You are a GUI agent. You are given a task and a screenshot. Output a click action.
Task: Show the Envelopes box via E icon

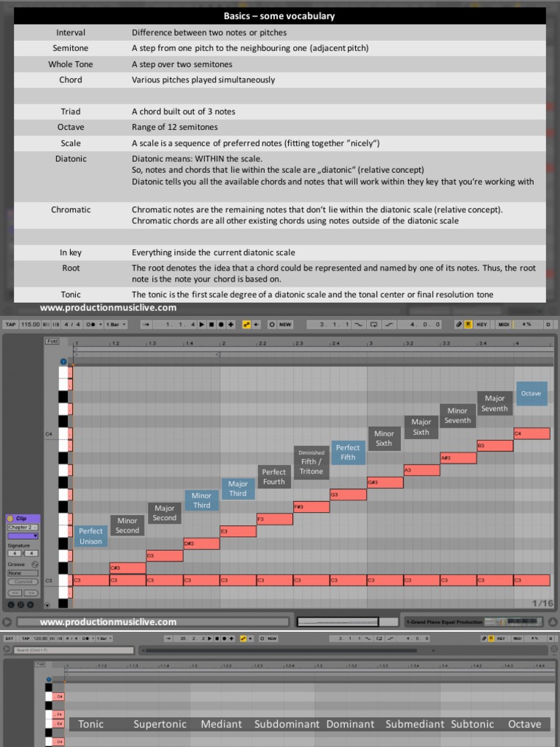(30, 605)
